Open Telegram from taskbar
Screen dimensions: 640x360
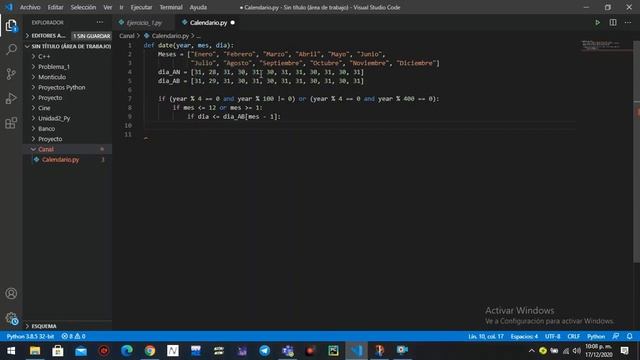coord(264,351)
